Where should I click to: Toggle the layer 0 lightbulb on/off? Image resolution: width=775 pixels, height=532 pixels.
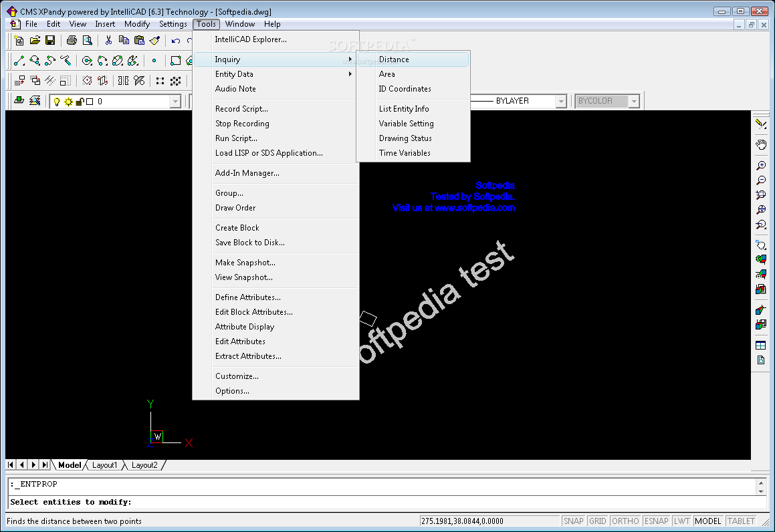57,102
